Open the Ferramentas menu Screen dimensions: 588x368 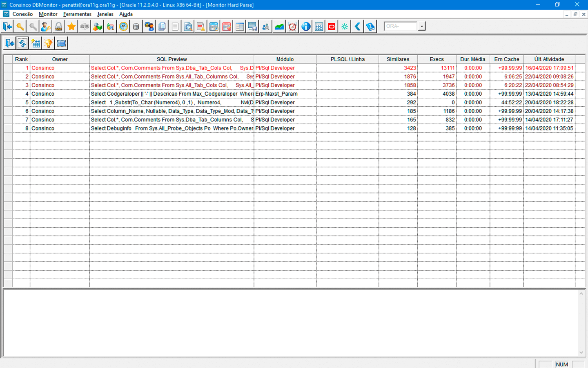point(77,14)
